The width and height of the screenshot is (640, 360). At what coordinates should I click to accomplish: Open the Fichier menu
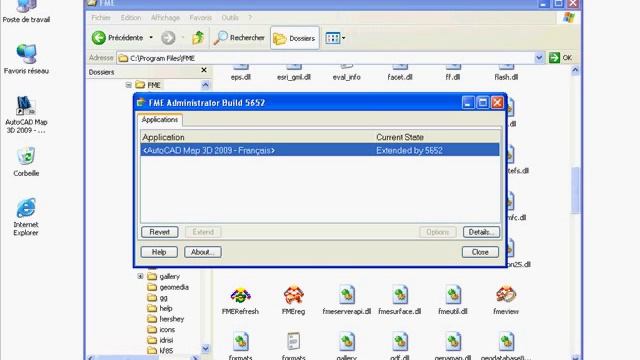pyautogui.click(x=101, y=18)
